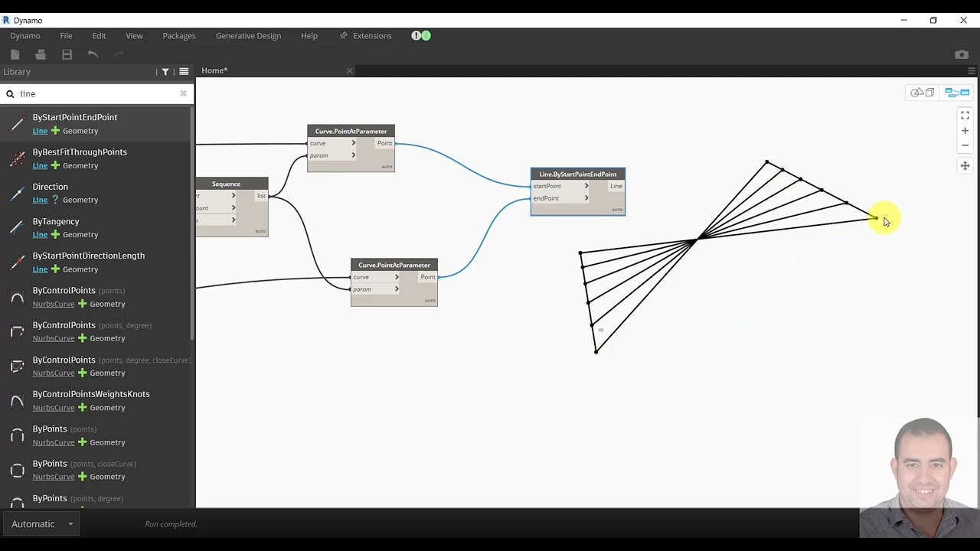This screenshot has height=551, width=980.
Task: Open the Dynamo menu
Action: click(x=25, y=36)
